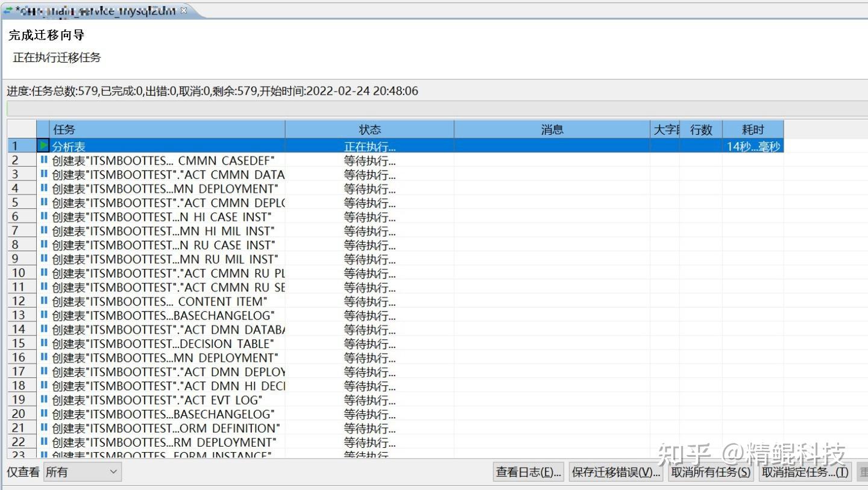Click the pause icon on the MN RU MIL INST row
868x490 pixels.
coord(44,259)
